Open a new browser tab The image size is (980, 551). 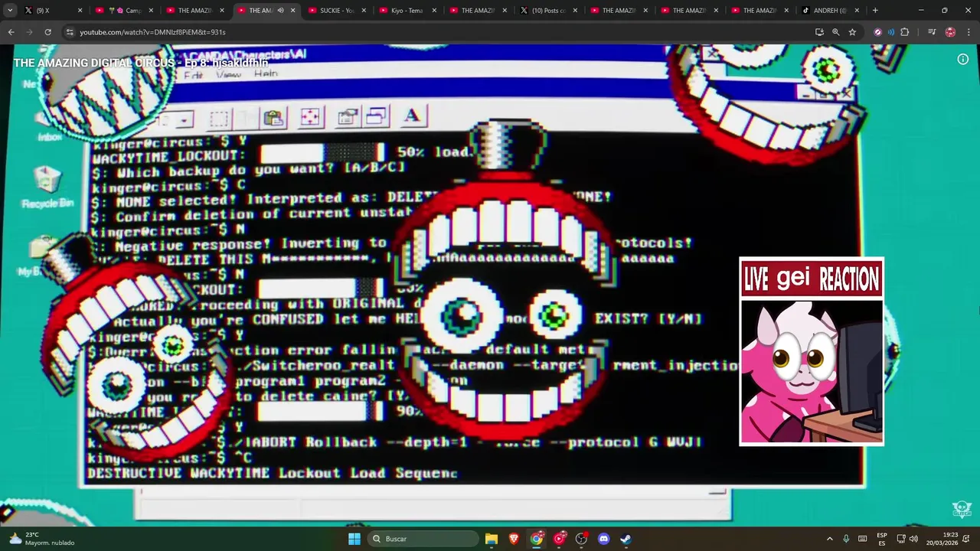point(875,11)
